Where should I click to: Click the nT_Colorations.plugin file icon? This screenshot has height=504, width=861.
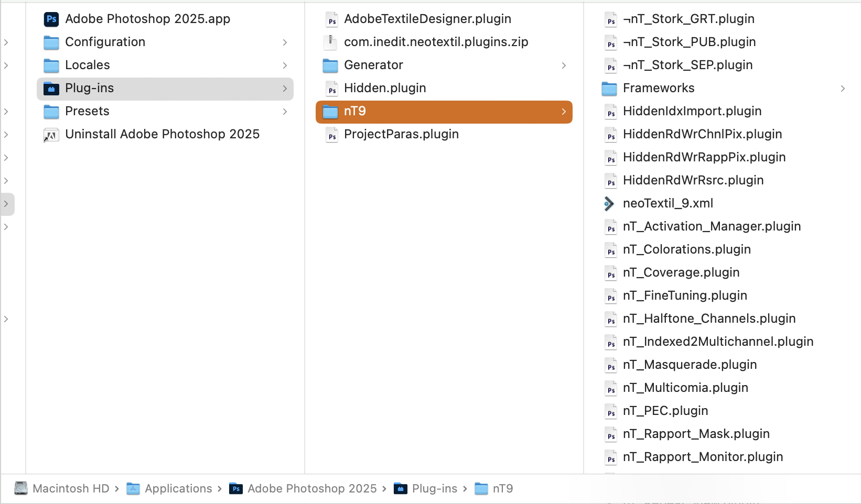coord(610,250)
